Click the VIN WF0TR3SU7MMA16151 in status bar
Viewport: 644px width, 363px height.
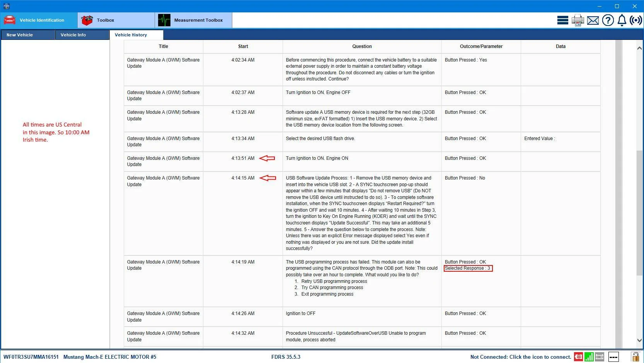point(31,357)
